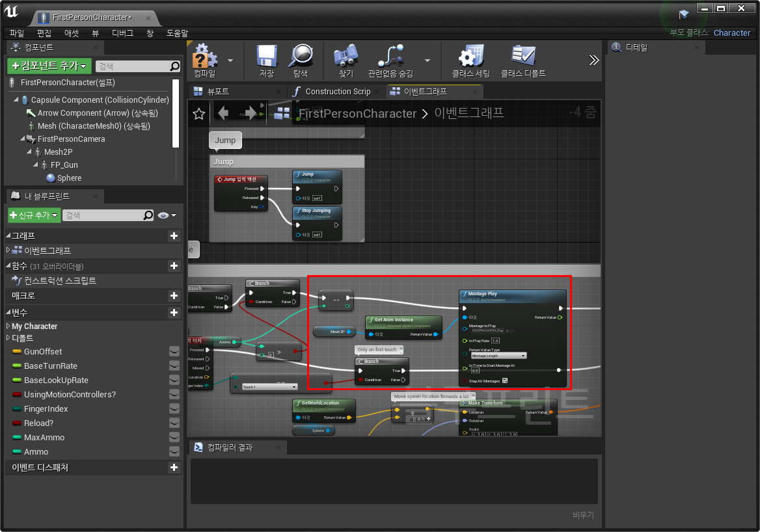Add new macro with plus button

coord(174,295)
